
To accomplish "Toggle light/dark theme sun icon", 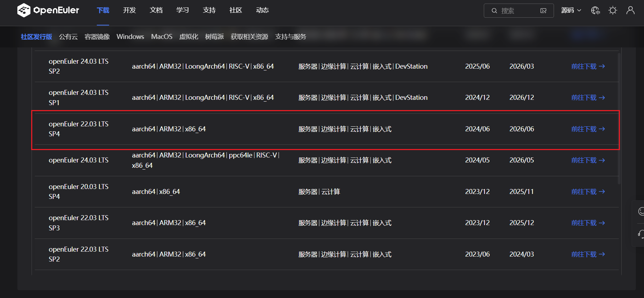I will tap(613, 11).
